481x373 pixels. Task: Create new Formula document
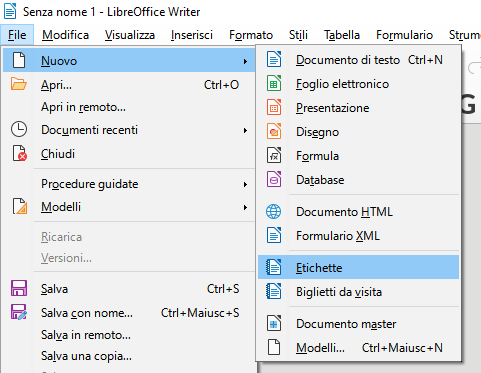358,156
